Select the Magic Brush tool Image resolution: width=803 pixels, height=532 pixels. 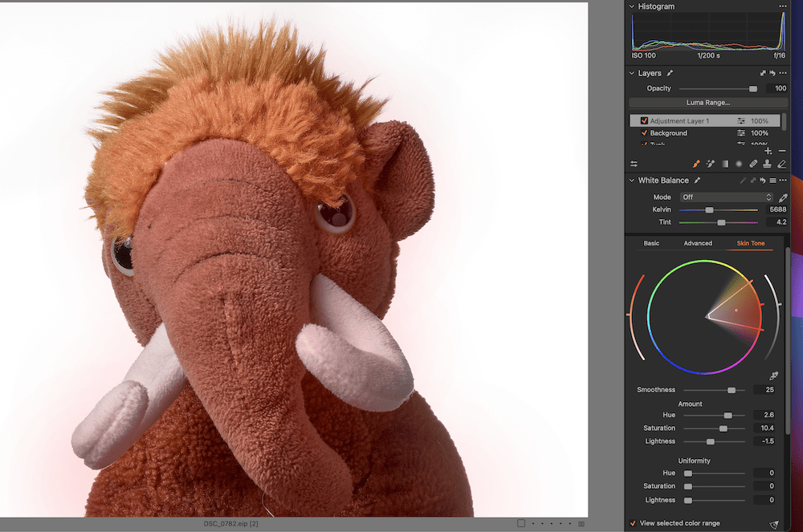[x=711, y=164]
